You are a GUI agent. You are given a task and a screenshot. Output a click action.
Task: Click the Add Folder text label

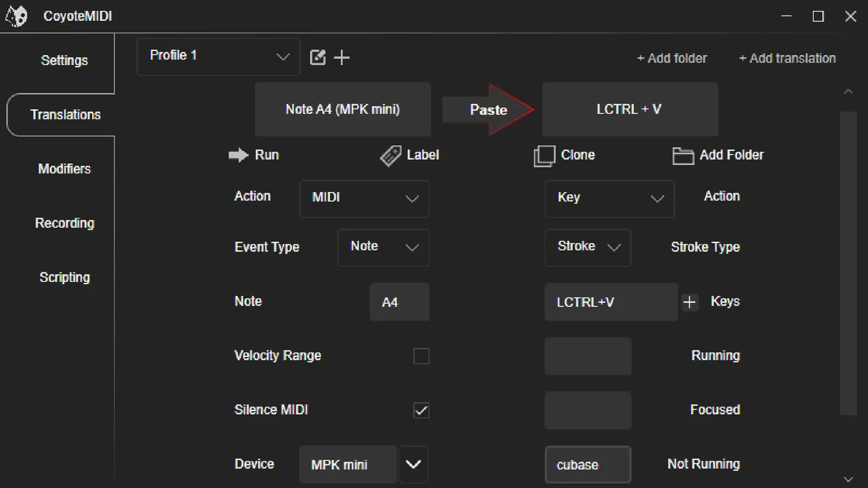click(x=731, y=155)
